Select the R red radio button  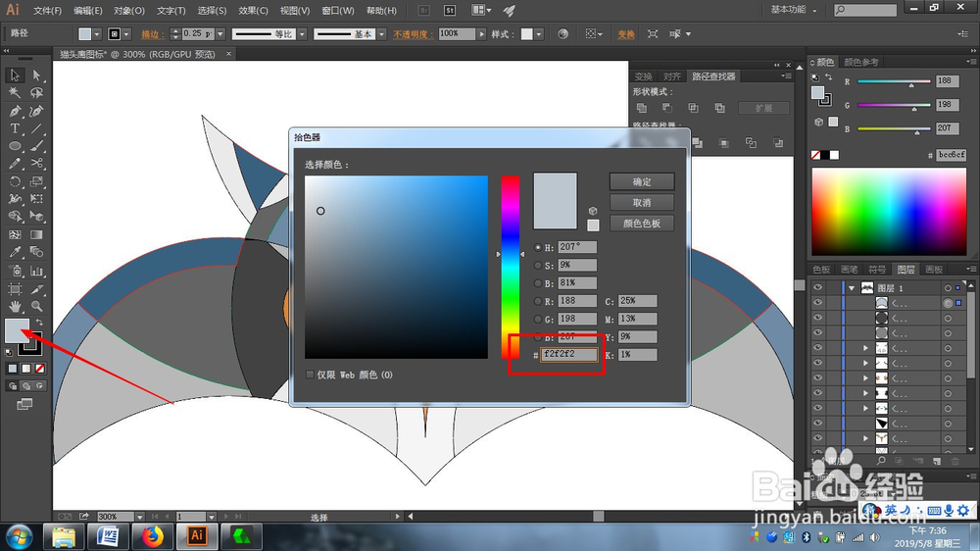(538, 301)
